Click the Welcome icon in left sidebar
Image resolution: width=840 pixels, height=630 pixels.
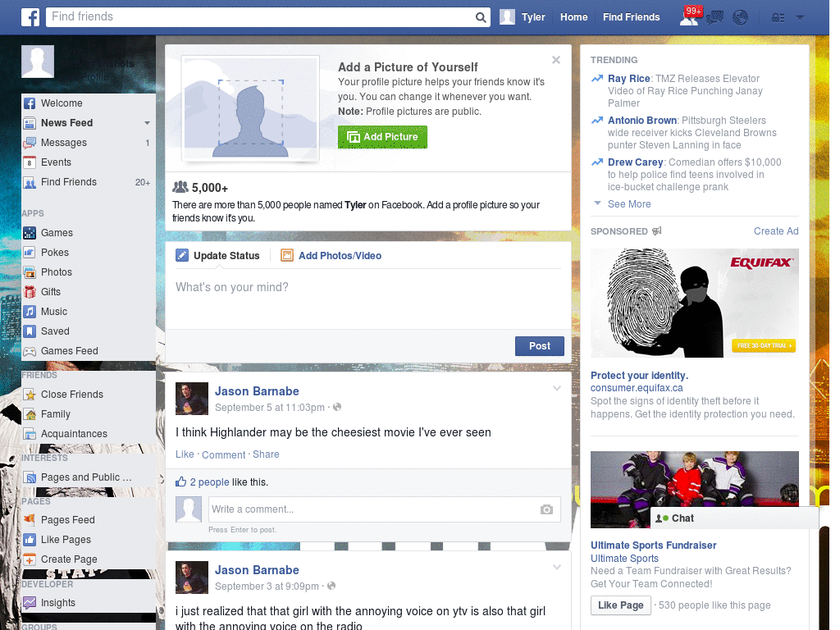click(x=30, y=103)
